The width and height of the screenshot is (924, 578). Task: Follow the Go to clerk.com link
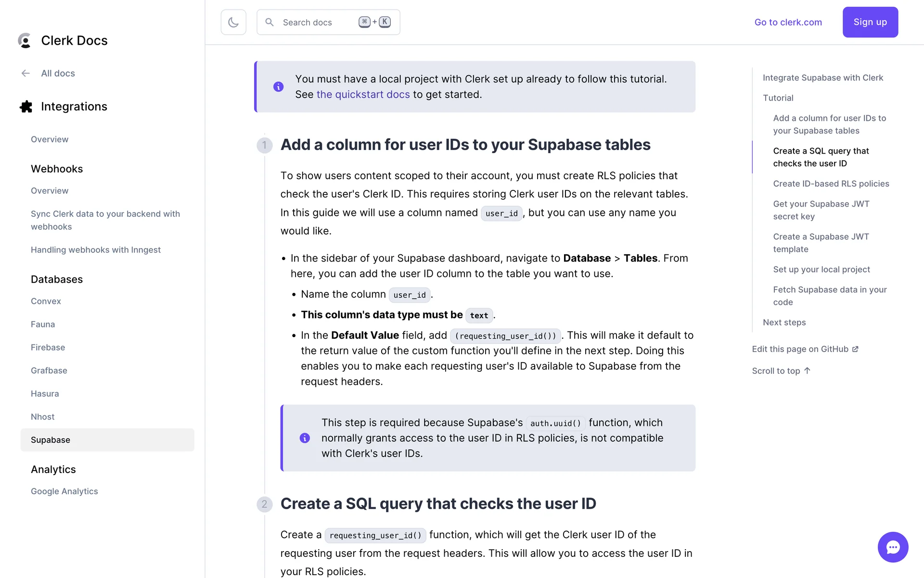788,22
